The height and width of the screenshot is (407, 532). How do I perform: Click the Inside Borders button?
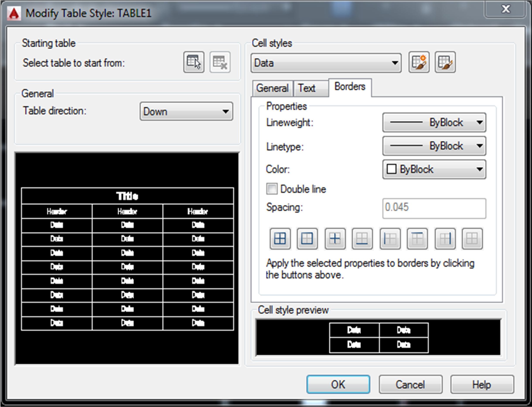[x=335, y=239]
